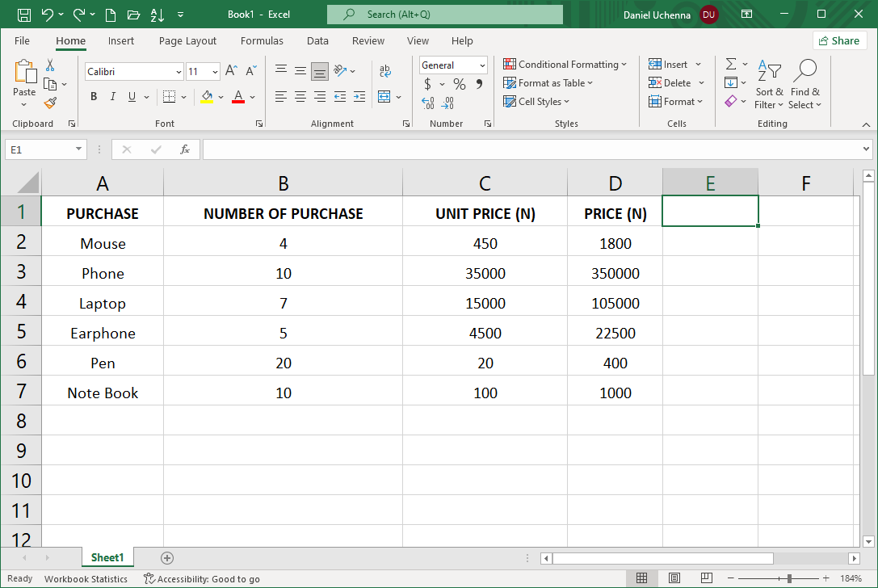The width and height of the screenshot is (878, 588).
Task: Switch to the Insert tab
Action: pos(121,40)
